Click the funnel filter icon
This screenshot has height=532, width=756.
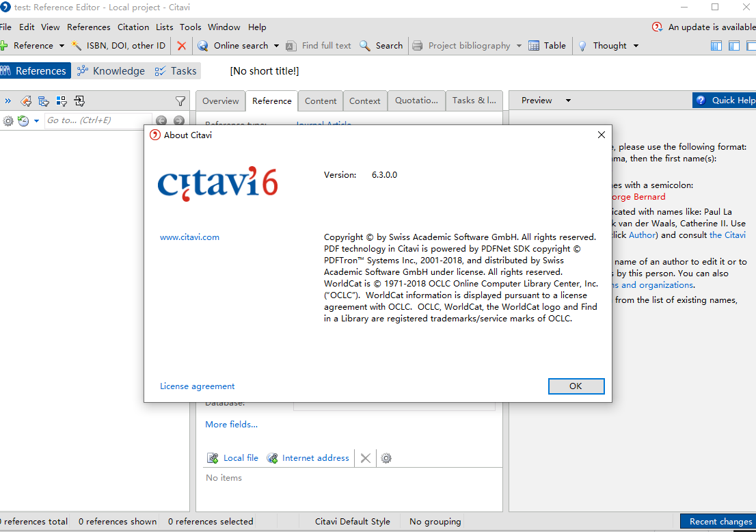pos(180,101)
